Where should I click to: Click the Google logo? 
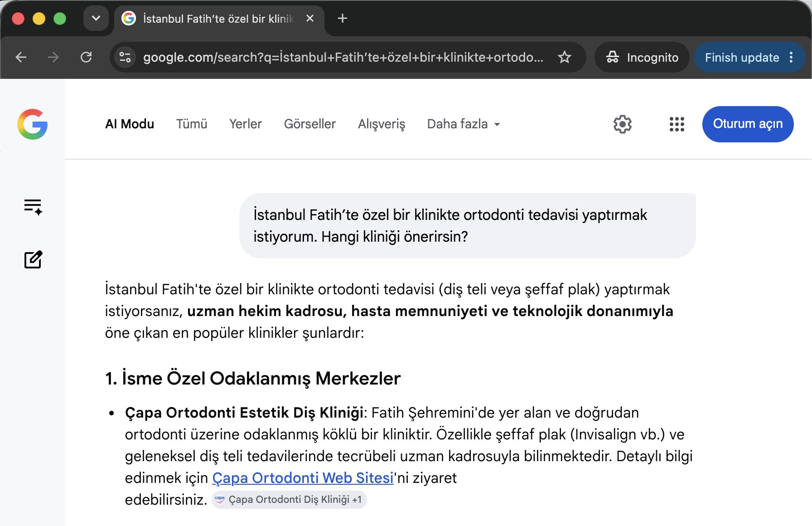pyautogui.click(x=33, y=124)
